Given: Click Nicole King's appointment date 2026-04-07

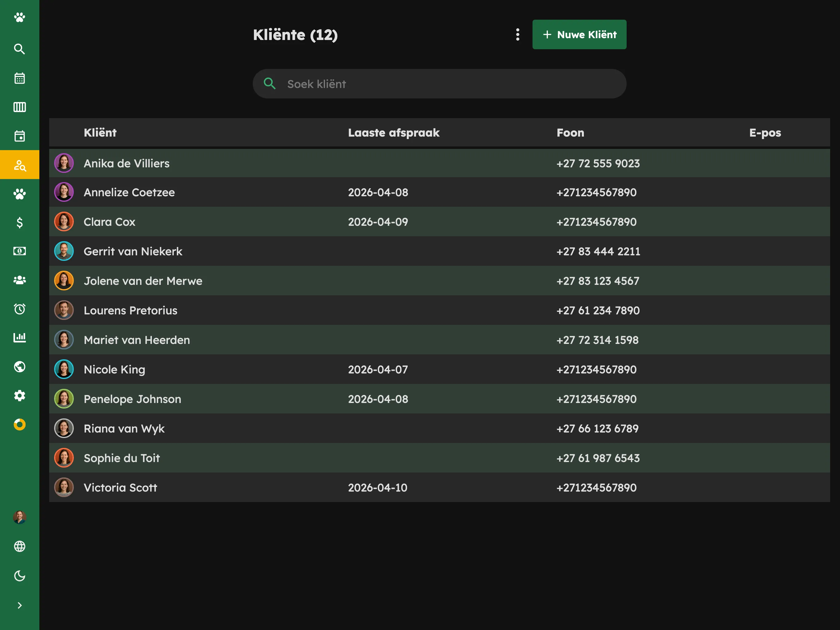Looking at the screenshot, I should point(378,370).
